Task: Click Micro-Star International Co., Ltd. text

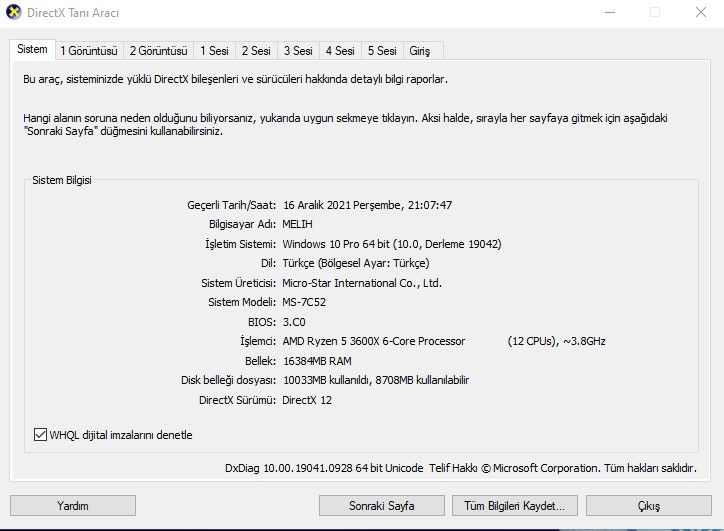Action: (362, 283)
